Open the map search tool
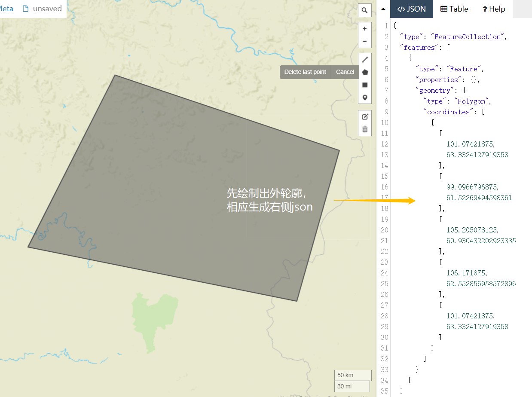Viewport: 532px width, 397px height. coord(364,10)
